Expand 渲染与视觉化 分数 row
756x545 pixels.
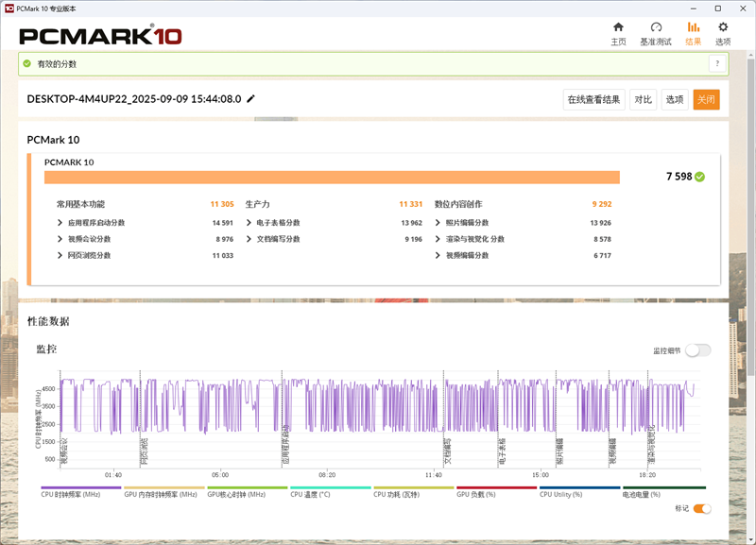pyautogui.click(x=438, y=239)
